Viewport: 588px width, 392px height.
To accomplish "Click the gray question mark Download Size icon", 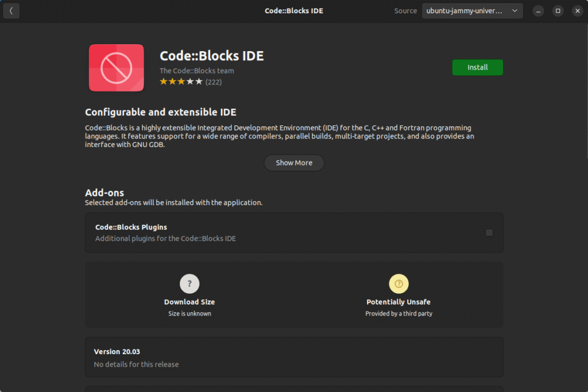I will [189, 283].
